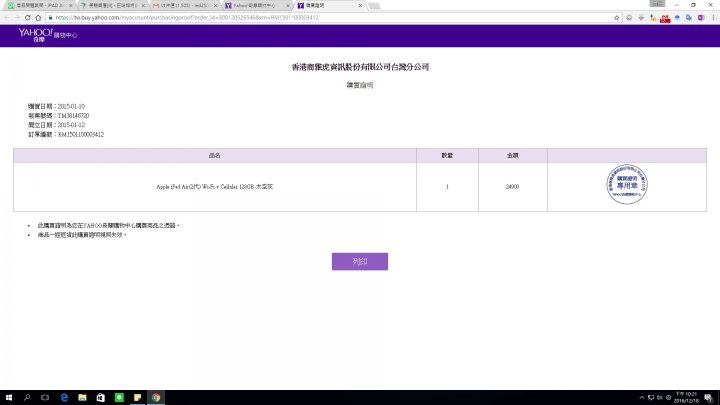
Task: Click the Chrome profile button in the title bar
Action: click(x=657, y=3)
